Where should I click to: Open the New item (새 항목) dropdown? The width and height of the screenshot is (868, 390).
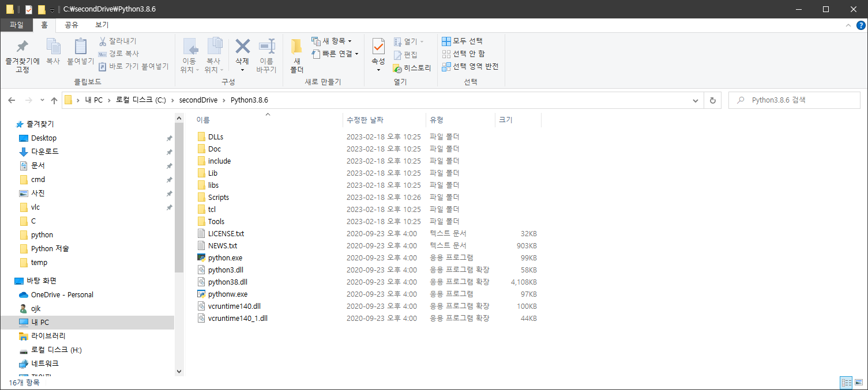point(332,41)
